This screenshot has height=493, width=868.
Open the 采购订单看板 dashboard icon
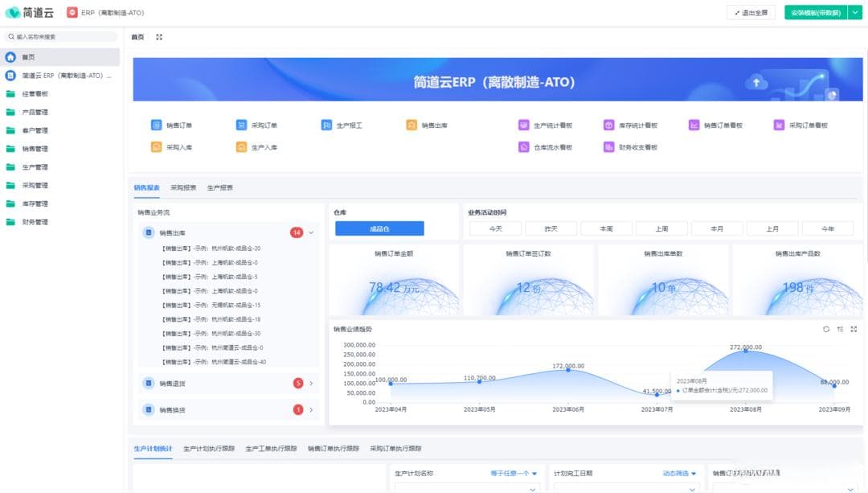pyautogui.click(x=779, y=125)
